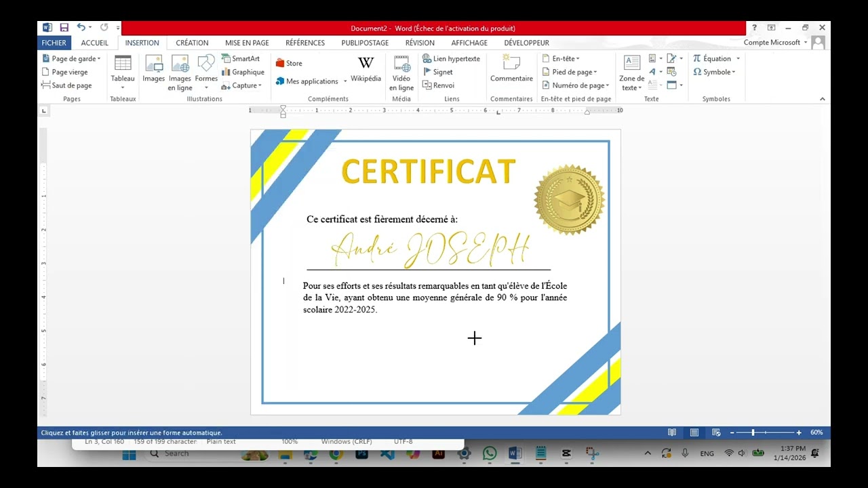Click the Images button
The width and height of the screenshot is (868, 488).
click(x=154, y=69)
